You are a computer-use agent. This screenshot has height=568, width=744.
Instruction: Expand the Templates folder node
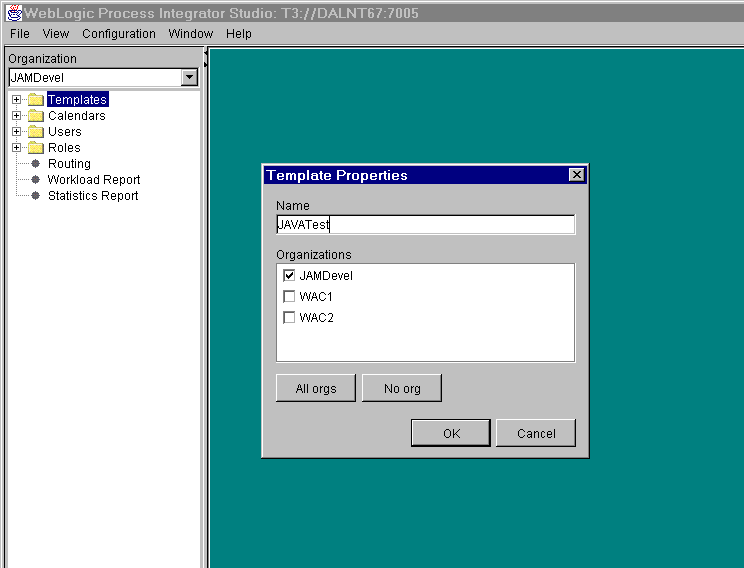pyautogui.click(x=17, y=100)
